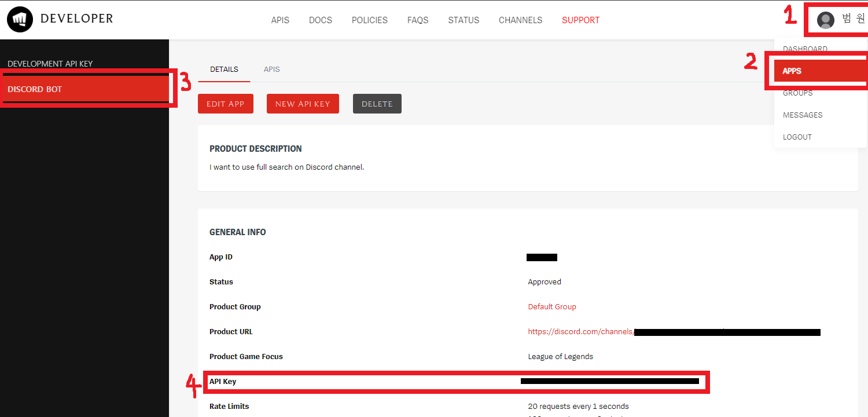Image resolution: width=868 pixels, height=417 pixels.
Task: Check the STATUS page in header
Action: pyautogui.click(x=464, y=20)
